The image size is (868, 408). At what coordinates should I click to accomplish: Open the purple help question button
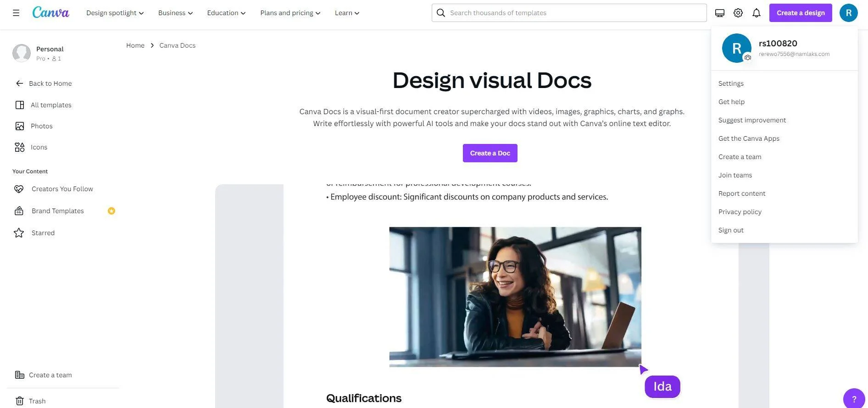tap(854, 398)
